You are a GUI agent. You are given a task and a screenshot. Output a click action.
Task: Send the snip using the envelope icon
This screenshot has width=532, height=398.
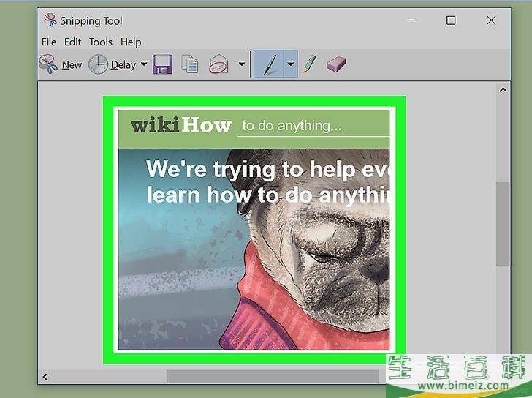(x=218, y=64)
